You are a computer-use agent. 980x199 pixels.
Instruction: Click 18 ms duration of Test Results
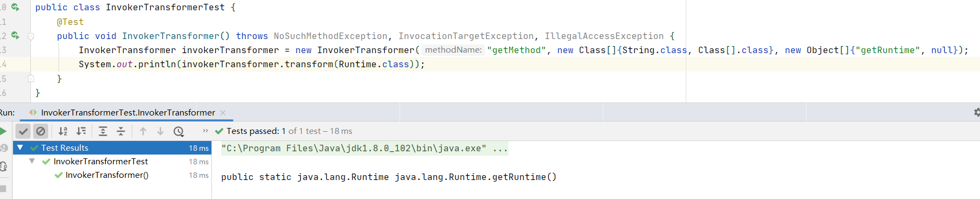coord(198,148)
